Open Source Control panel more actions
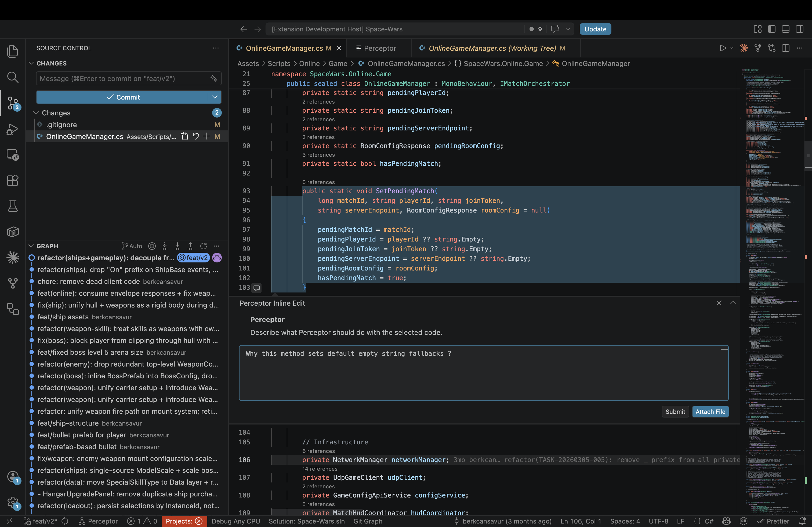 [216, 48]
